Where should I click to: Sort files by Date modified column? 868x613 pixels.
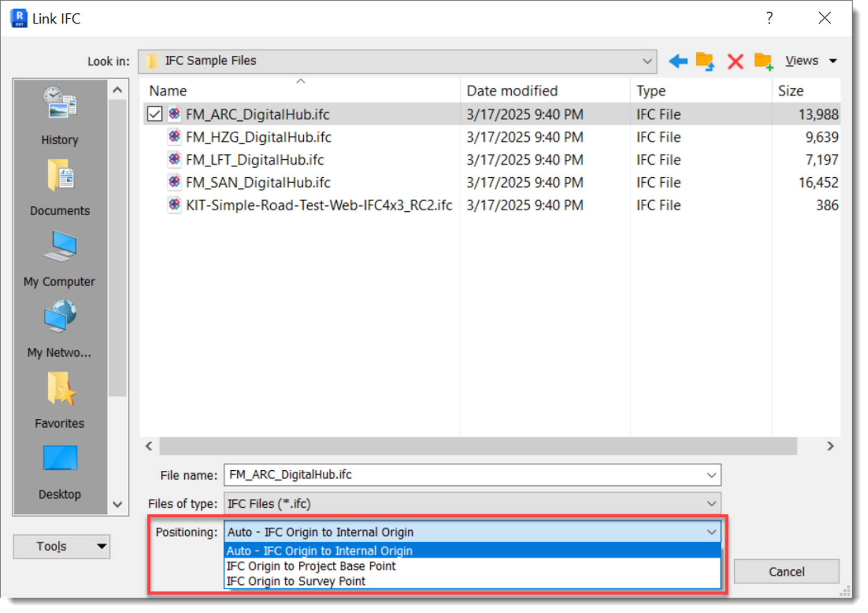click(545, 91)
